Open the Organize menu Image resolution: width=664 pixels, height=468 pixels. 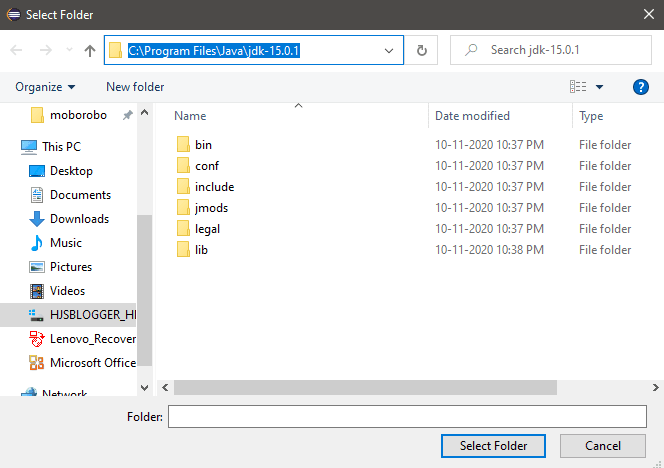(x=45, y=87)
